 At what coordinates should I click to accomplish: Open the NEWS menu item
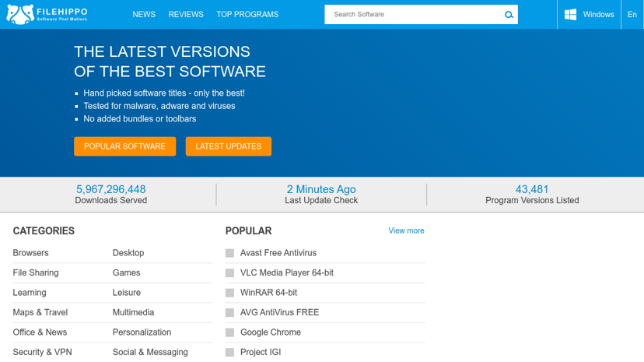pyautogui.click(x=144, y=14)
